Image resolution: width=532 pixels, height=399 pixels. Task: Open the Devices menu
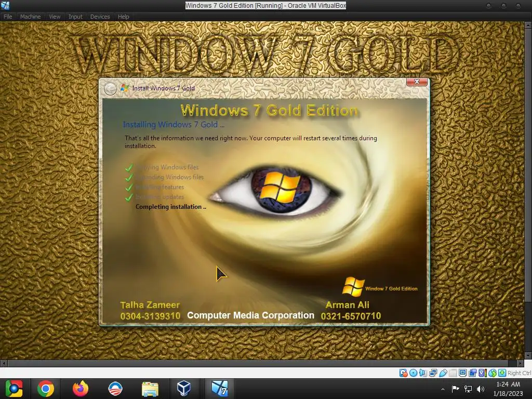click(x=100, y=17)
